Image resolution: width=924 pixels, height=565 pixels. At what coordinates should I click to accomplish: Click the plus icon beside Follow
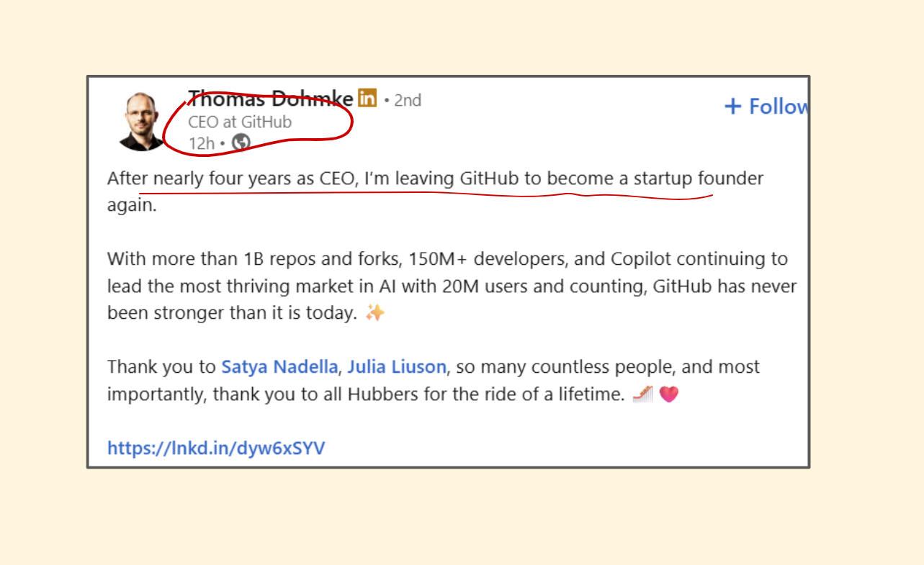pyautogui.click(x=732, y=107)
